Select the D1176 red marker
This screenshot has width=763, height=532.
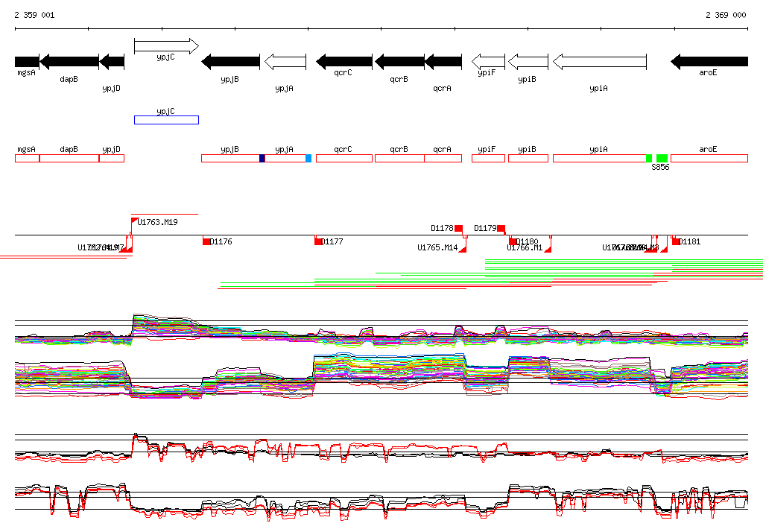click(207, 241)
